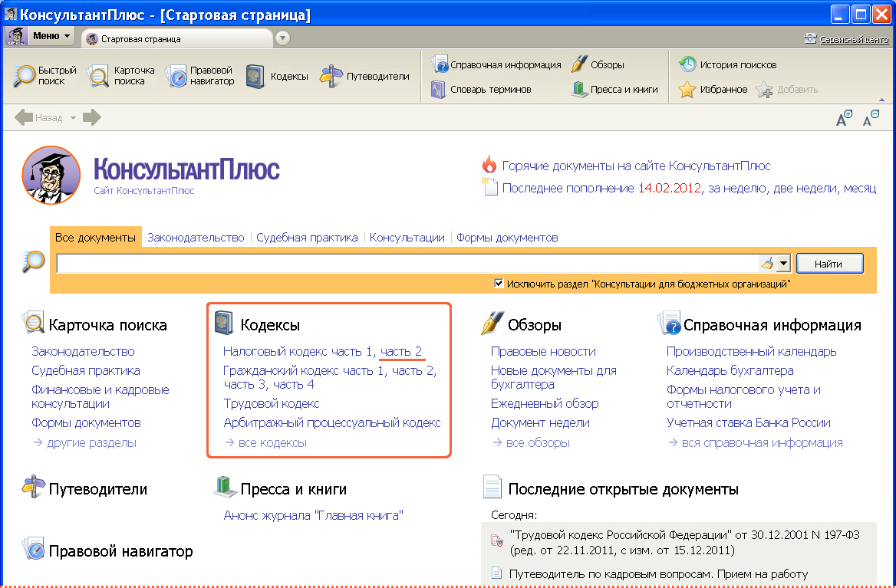
Task: Click inside the main search input field
Action: pos(407,263)
